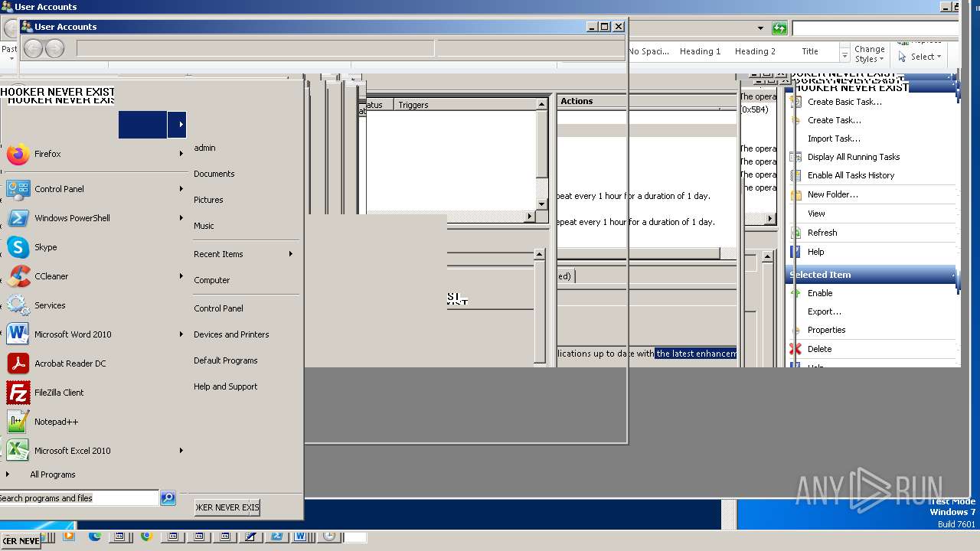The image size is (980, 551).
Task: Click Enable All Tasks History
Action: point(851,175)
